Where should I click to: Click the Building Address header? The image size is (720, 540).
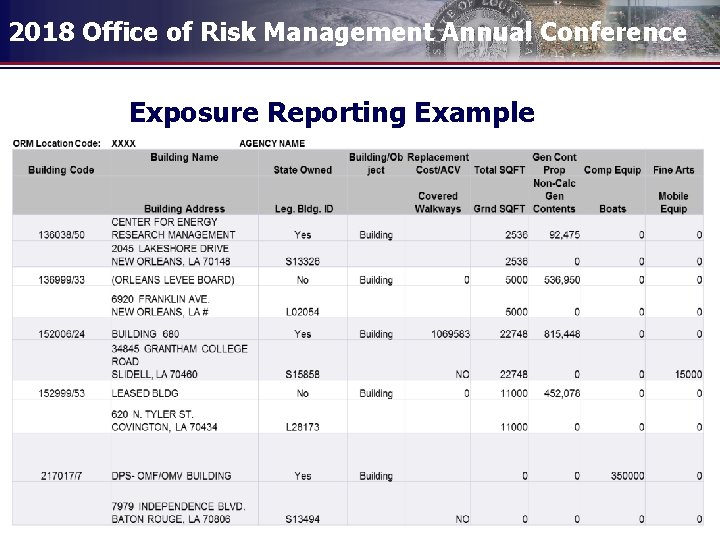tap(184, 209)
